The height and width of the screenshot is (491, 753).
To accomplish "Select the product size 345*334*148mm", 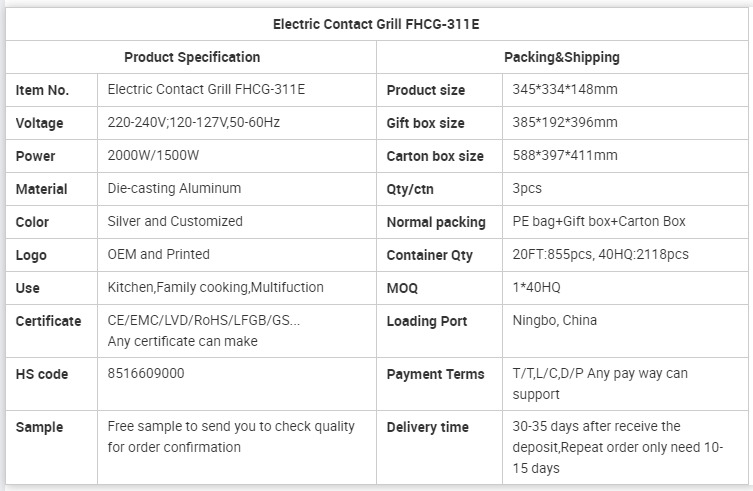I will click(x=565, y=89).
